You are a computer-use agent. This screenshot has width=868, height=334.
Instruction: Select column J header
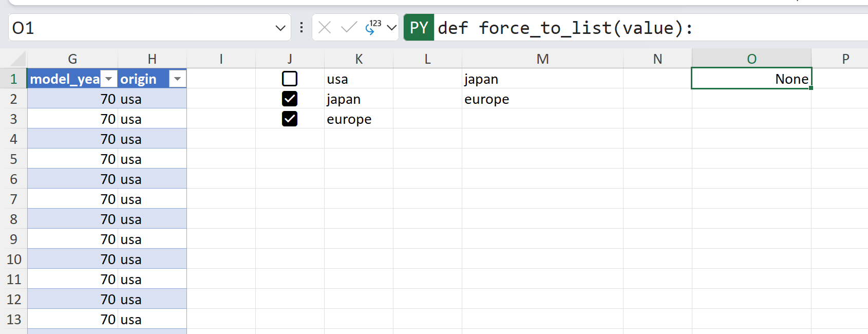290,59
